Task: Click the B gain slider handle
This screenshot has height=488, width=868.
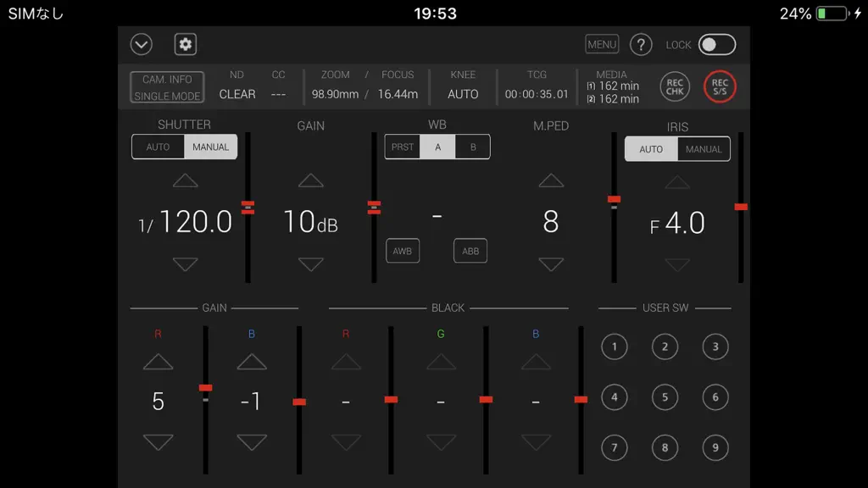Action: (299, 402)
